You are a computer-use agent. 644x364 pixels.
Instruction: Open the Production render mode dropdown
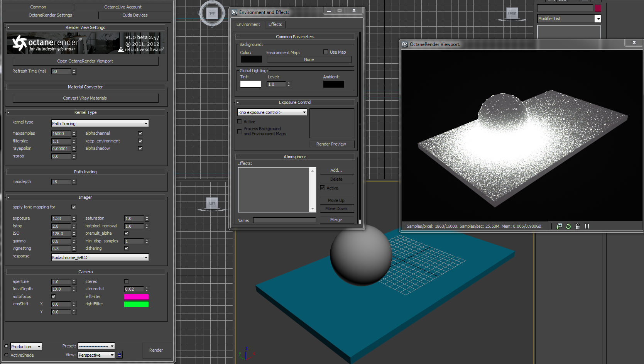[x=26, y=347]
